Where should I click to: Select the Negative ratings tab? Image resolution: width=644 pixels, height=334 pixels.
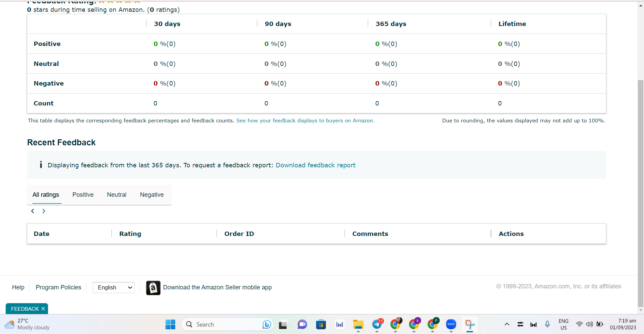click(152, 195)
